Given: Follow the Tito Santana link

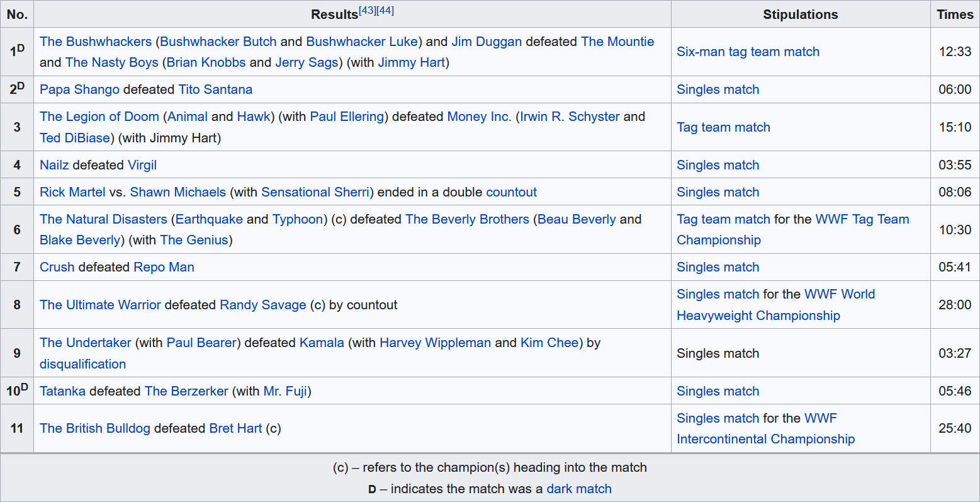Looking at the screenshot, I should 215,89.
